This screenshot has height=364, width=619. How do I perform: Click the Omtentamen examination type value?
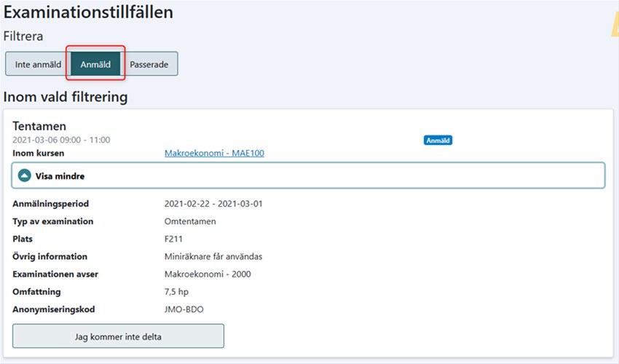190,221
